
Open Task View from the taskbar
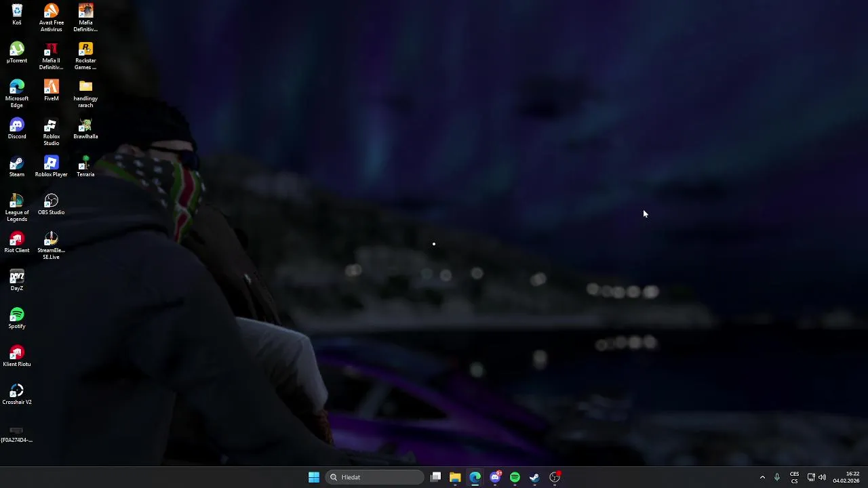(x=436, y=477)
